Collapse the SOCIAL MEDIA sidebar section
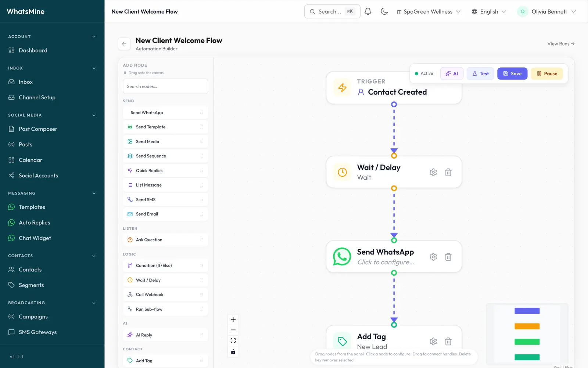Viewport: 588px width, 368px height. [x=94, y=115]
